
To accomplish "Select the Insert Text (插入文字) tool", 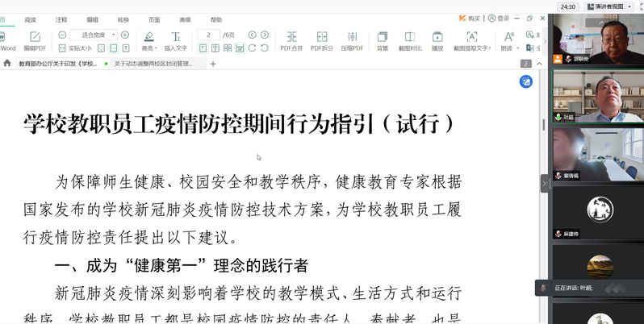I will tap(175, 40).
